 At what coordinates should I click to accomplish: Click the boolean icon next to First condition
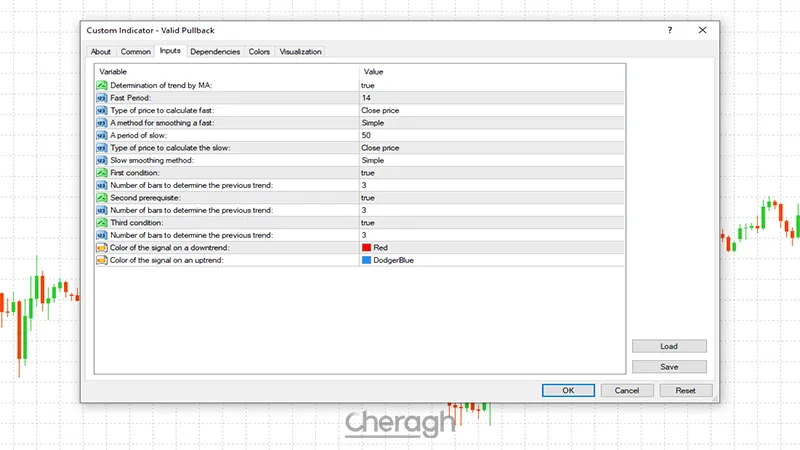102,172
